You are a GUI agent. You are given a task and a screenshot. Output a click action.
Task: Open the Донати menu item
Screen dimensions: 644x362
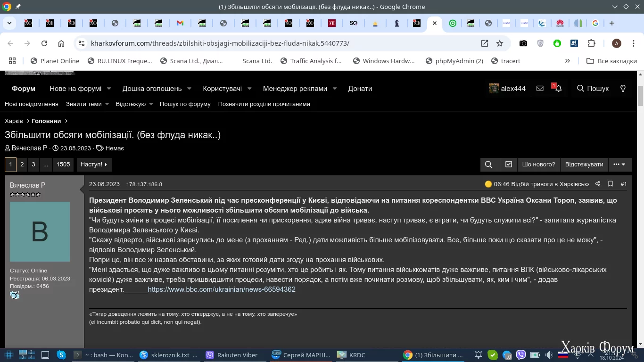(x=360, y=89)
